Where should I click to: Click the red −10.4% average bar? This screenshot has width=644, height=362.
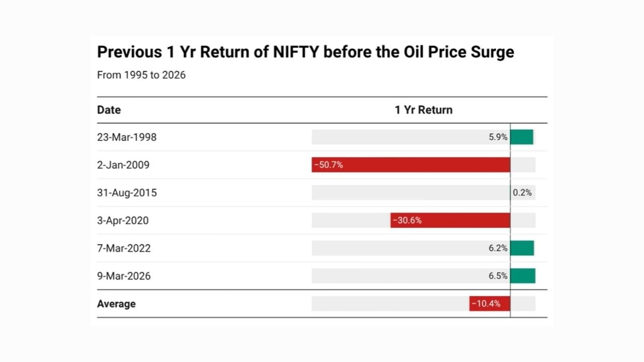(490, 304)
